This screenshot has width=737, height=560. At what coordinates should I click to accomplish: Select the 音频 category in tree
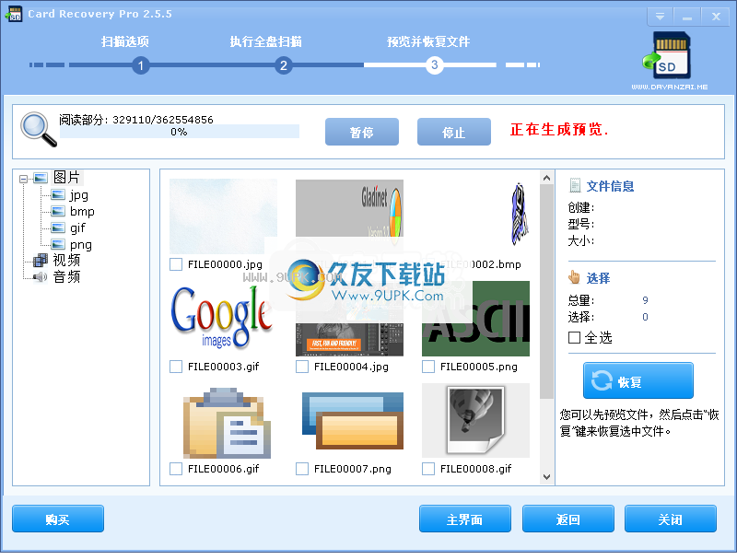(x=66, y=276)
